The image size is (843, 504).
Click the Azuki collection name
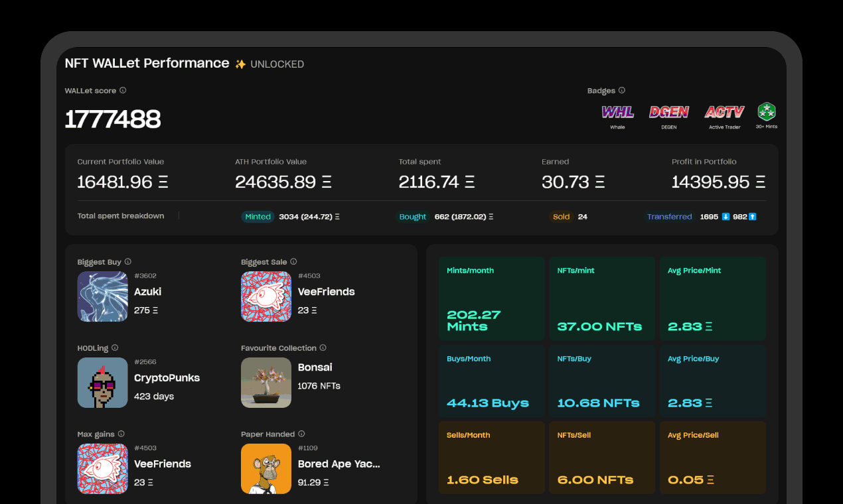click(x=148, y=292)
